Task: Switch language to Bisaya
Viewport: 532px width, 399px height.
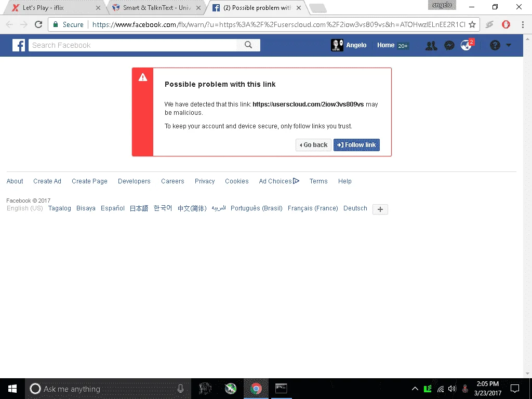Action: (86, 208)
